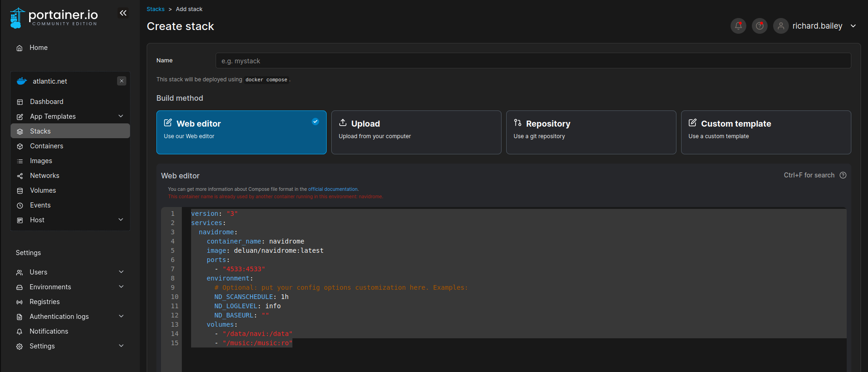Expand the Host submenu chevron
Screen dimensions: 868x372
tap(121, 220)
